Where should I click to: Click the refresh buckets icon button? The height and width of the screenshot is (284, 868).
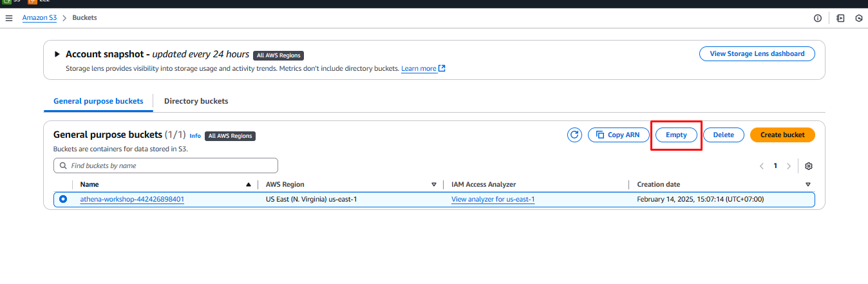coord(574,135)
